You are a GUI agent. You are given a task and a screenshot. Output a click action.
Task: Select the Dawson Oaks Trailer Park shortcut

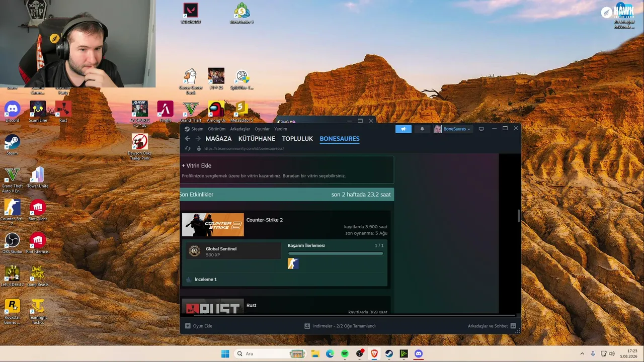click(139, 146)
